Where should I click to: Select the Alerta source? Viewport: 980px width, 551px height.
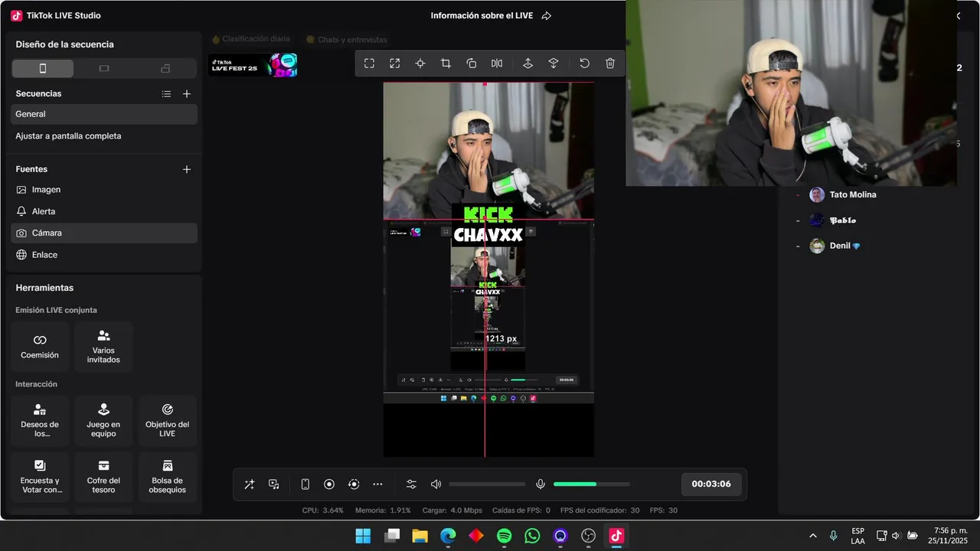[x=104, y=211]
